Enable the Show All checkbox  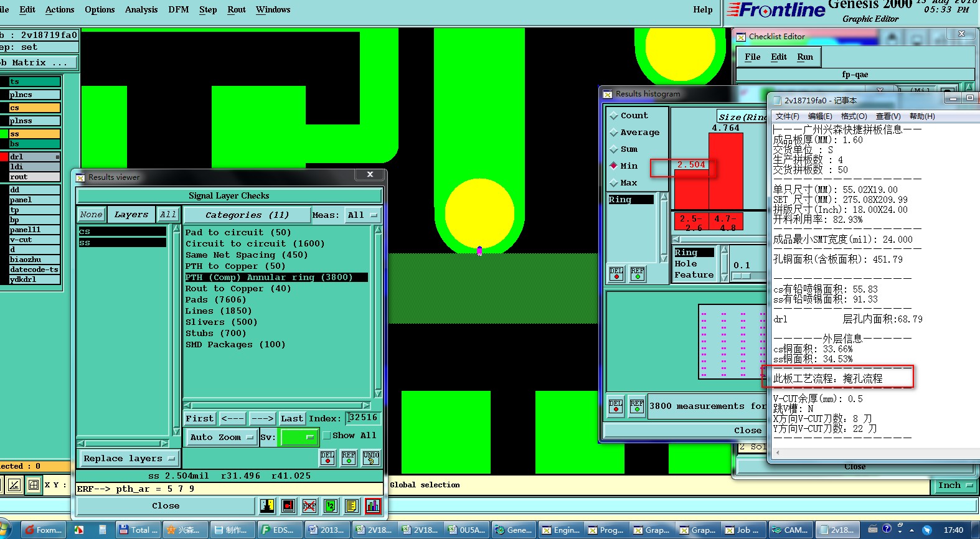[x=326, y=436]
